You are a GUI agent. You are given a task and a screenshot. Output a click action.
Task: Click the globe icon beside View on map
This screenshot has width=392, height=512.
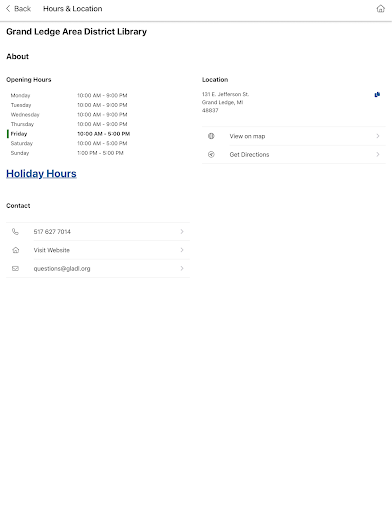[211, 136]
